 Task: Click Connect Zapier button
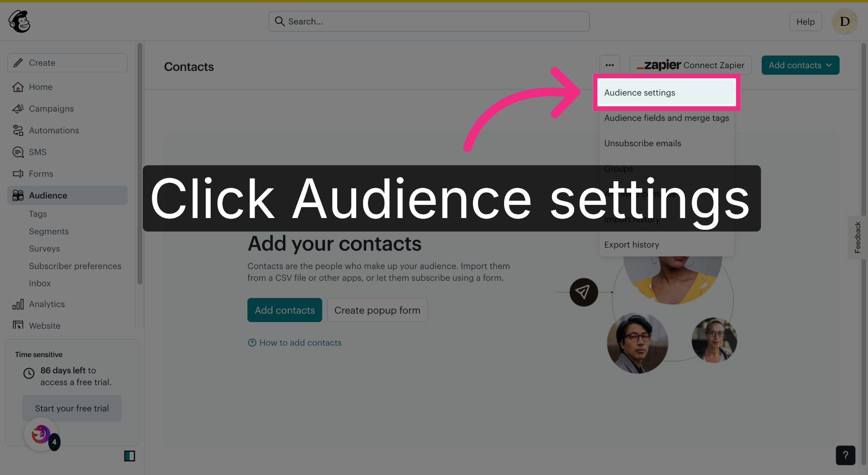(690, 65)
